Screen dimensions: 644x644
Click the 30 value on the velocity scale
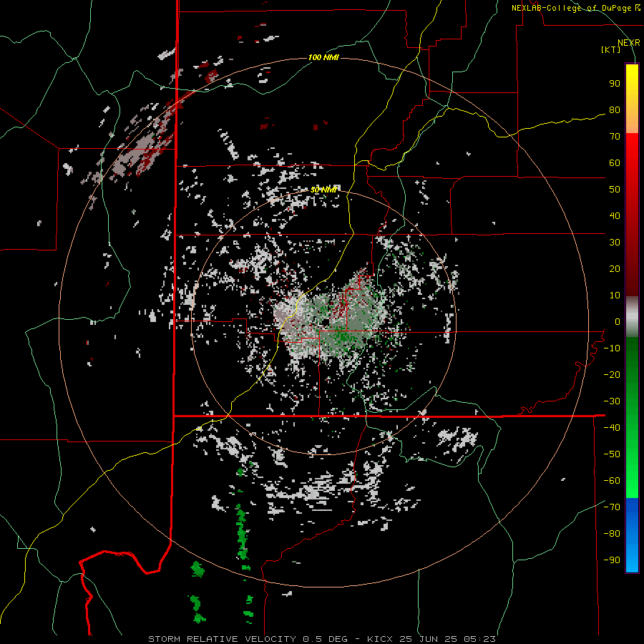coord(615,243)
